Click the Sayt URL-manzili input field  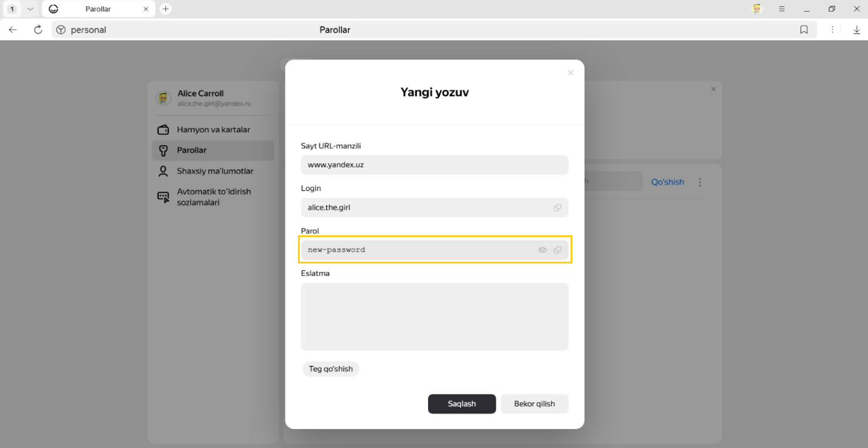point(434,165)
